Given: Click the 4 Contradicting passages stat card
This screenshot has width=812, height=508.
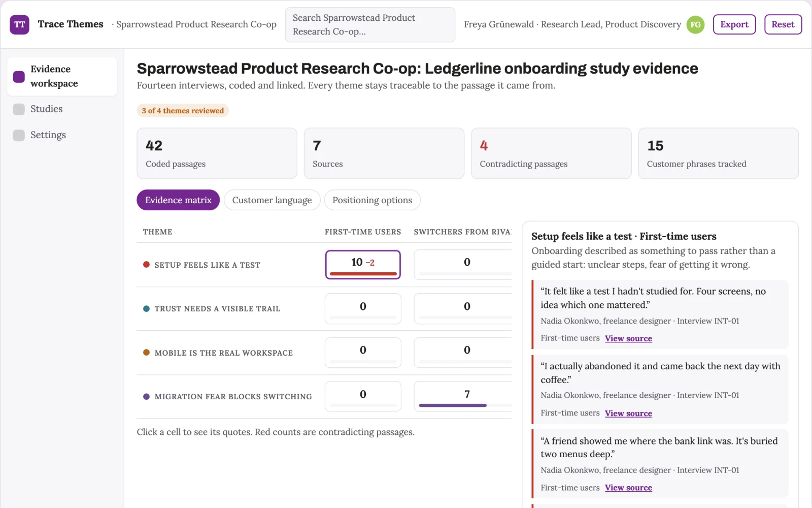Looking at the screenshot, I should 551,153.
